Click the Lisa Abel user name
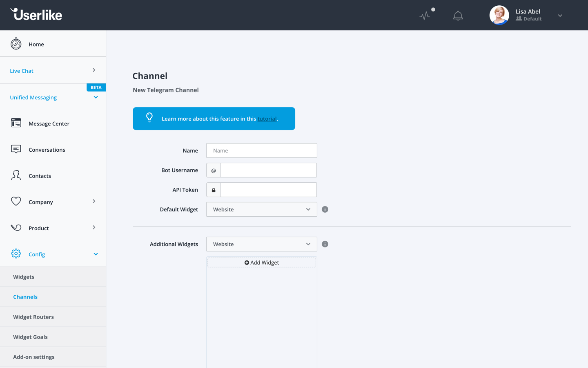The width and height of the screenshot is (588, 368). point(528,11)
